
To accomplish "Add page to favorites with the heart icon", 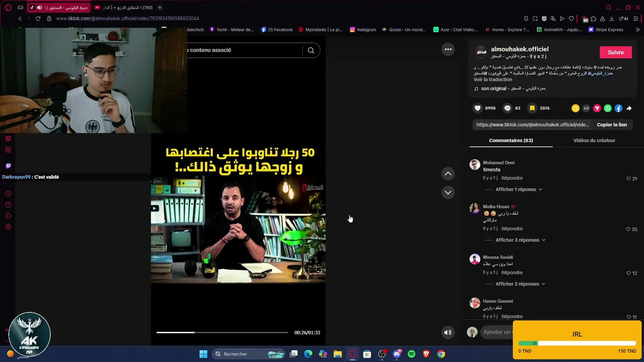I will click(x=571, y=19).
